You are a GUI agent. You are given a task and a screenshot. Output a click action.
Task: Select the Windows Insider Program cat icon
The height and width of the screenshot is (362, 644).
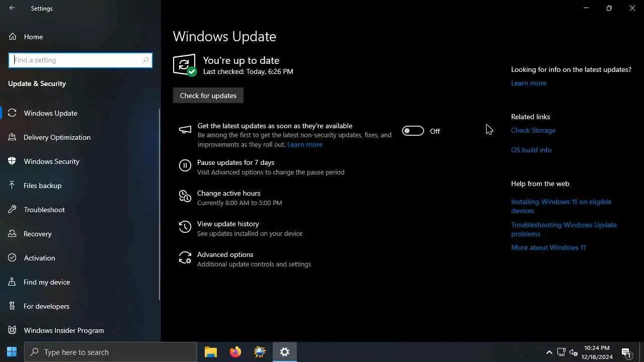tap(13, 330)
